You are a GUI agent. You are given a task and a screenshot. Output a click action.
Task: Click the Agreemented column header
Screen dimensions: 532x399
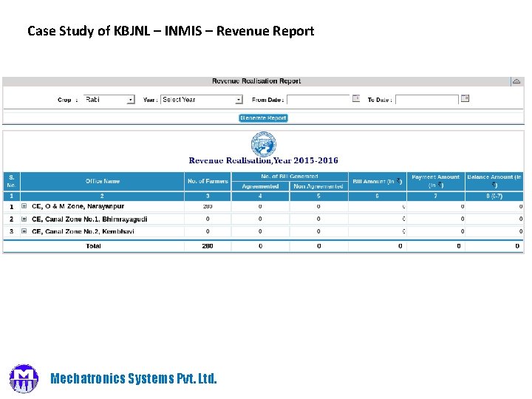coord(260,186)
